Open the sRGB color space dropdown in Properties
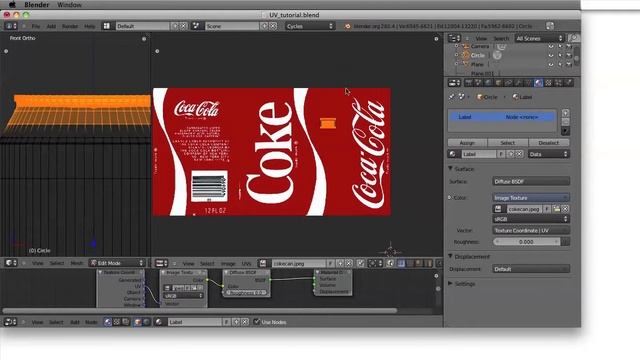 tap(531, 219)
